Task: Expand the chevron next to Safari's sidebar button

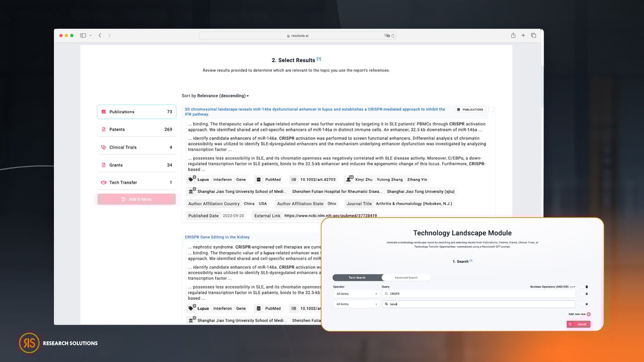Action: coord(90,35)
